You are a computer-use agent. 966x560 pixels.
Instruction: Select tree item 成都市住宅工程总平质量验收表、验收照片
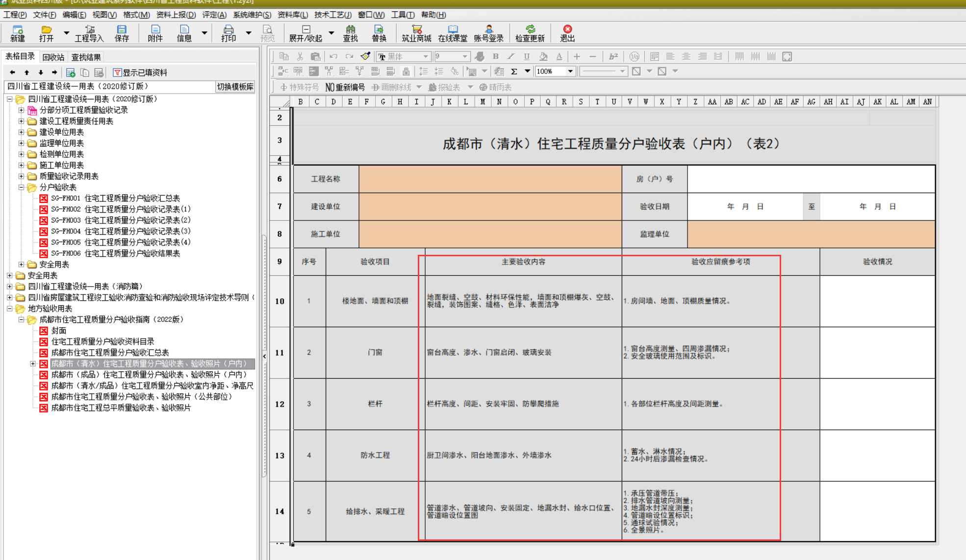click(x=121, y=408)
